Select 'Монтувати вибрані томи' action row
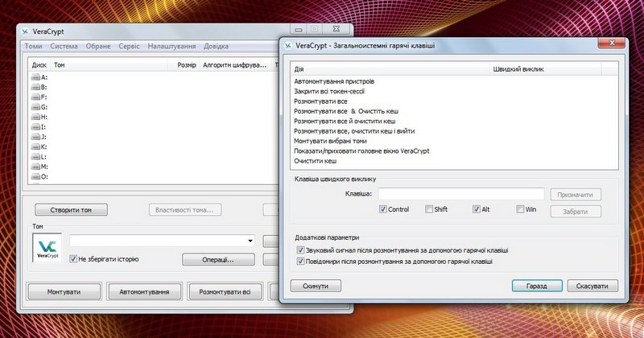Screen dimensions: 644x338 tap(454, 141)
